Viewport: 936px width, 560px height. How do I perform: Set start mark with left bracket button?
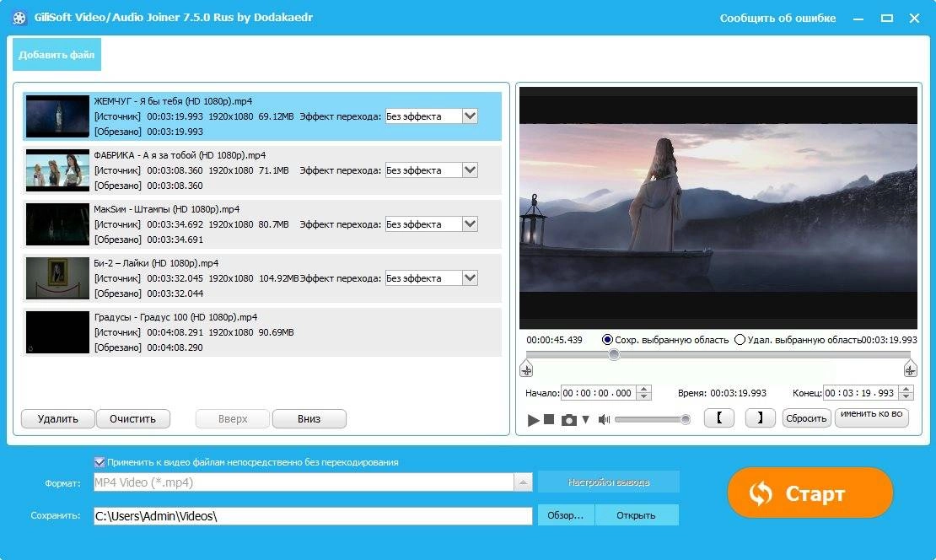click(719, 418)
